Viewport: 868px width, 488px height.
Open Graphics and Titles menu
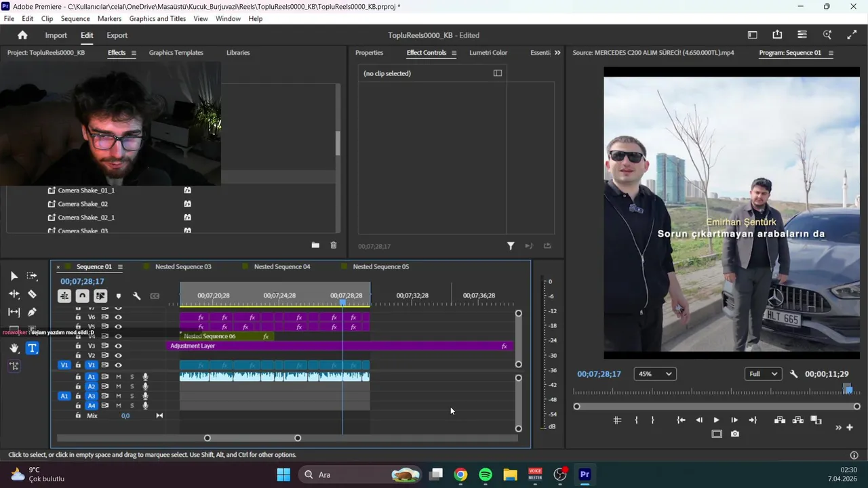157,19
